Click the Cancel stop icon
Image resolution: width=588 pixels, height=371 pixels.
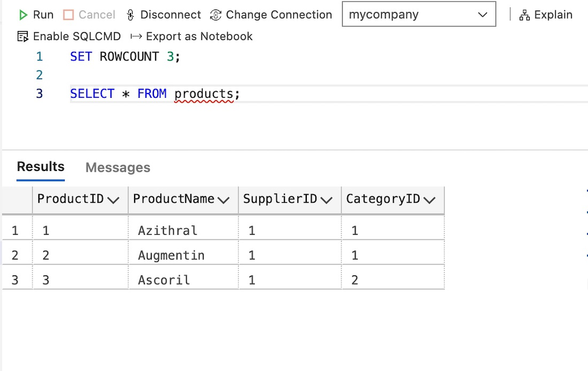[x=68, y=15]
